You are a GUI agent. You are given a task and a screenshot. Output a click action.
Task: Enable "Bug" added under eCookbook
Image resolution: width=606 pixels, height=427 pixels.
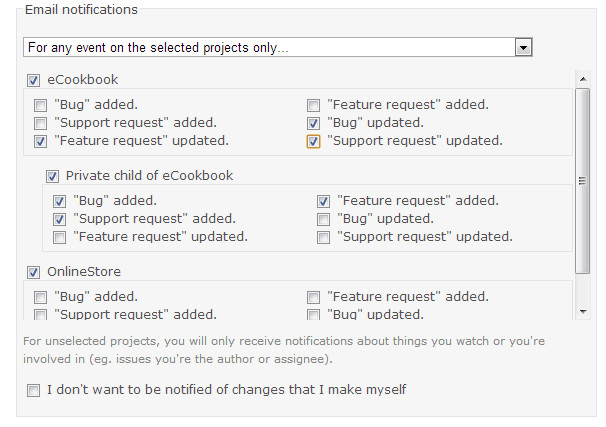point(41,105)
